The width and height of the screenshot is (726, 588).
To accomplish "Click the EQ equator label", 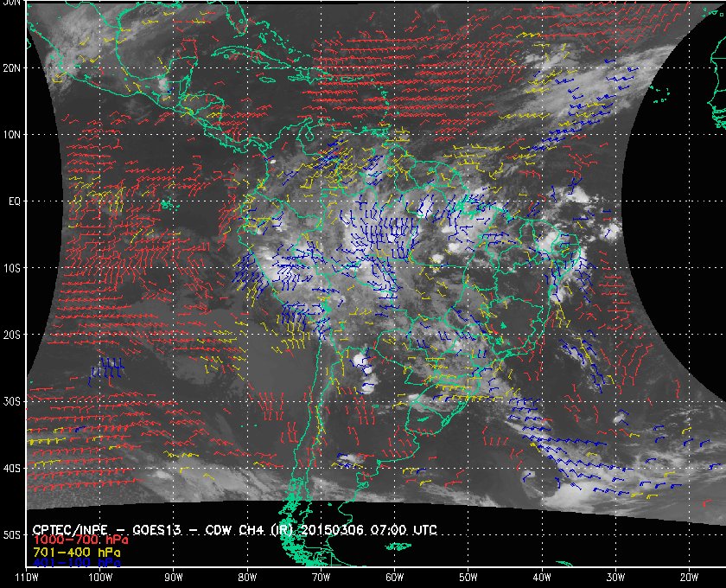I will (15, 201).
